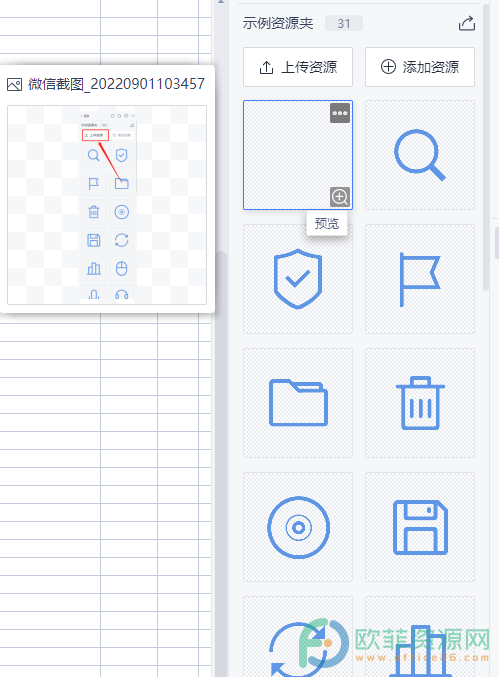Image resolution: width=499 pixels, height=677 pixels.
Task: Open the three-dot menu on selected resource
Action: tap(340, 113)
